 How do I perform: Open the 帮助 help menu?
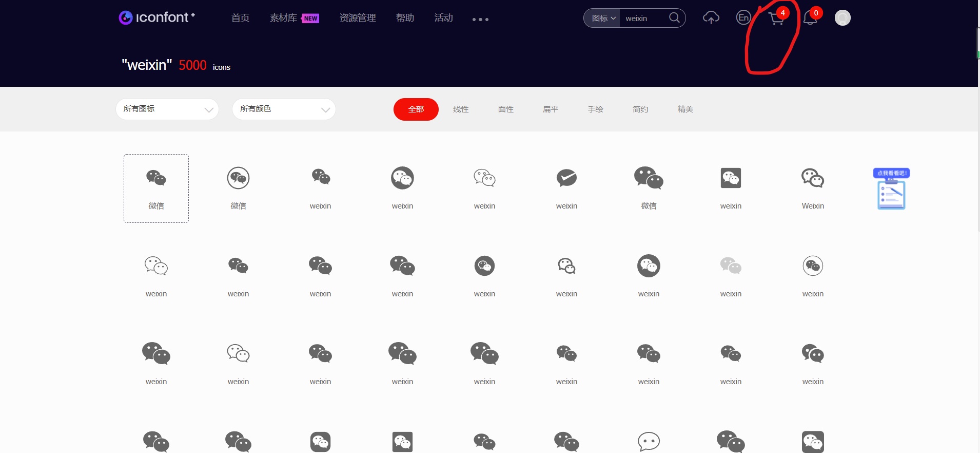[x=405, y=18]
